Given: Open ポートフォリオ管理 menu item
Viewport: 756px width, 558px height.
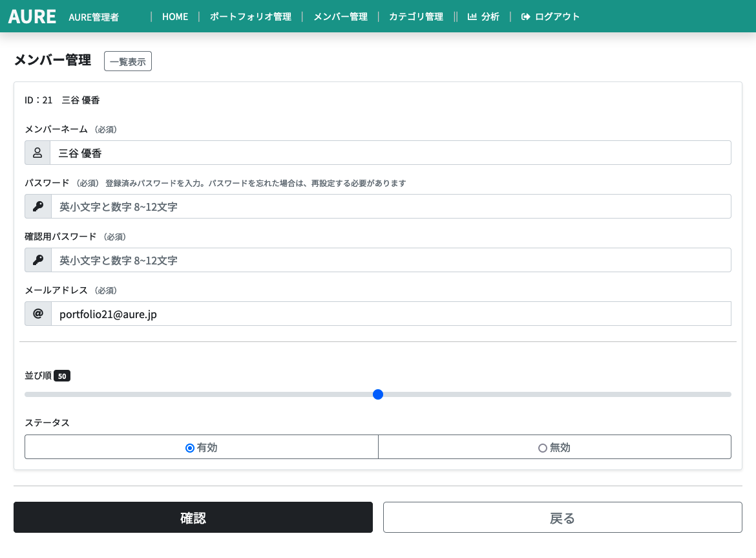Looking at the screenshot, I should [x=250, y=17].
